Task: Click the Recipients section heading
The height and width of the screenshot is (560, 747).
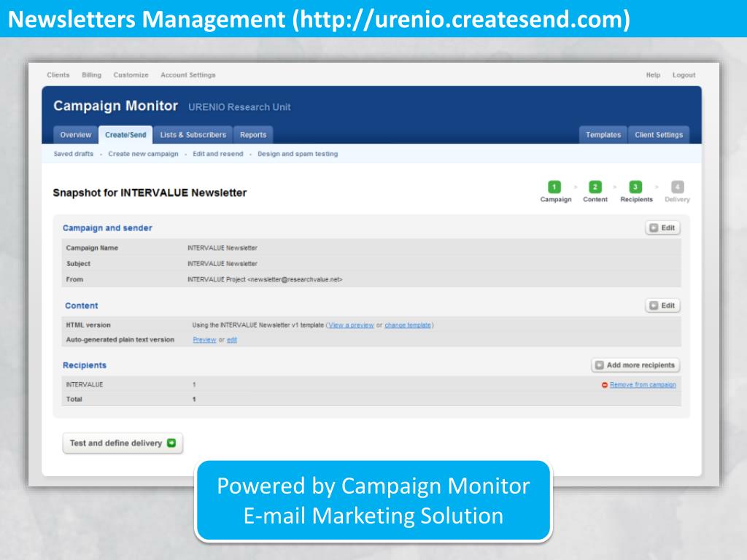Action: [85, 365]
